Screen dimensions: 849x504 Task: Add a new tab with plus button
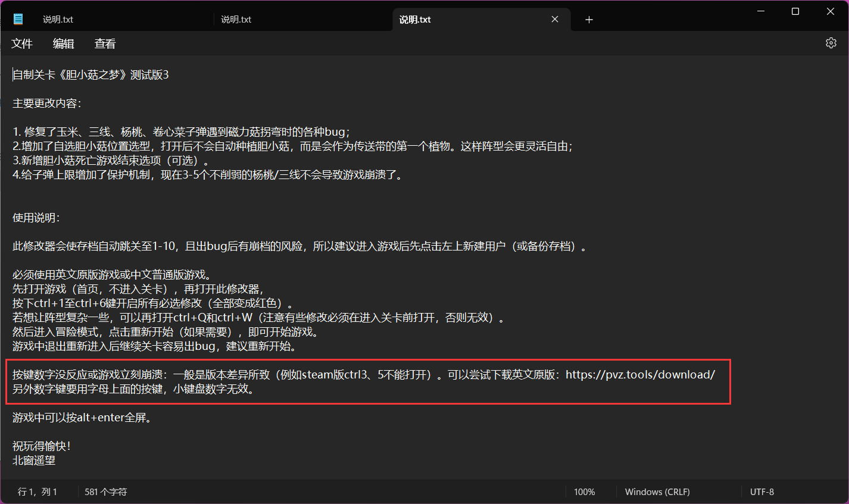tap(589, 20)
